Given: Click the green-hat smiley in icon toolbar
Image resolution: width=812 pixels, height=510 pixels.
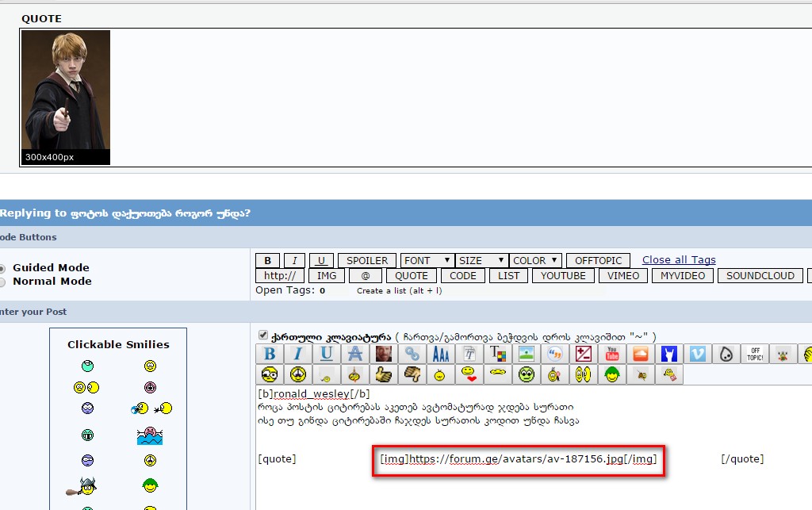Looking at the screenshot, I should tap(611, 374).
